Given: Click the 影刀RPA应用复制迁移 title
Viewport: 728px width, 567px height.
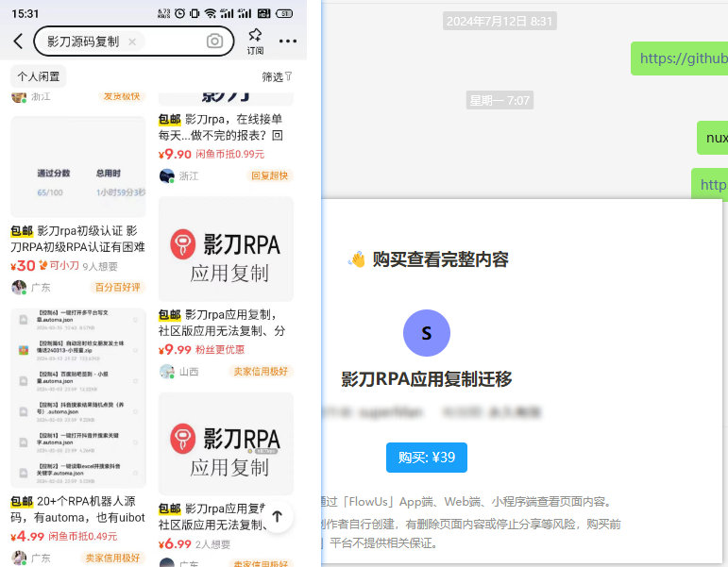Looking at the screenshot, I should click(427, 379).
